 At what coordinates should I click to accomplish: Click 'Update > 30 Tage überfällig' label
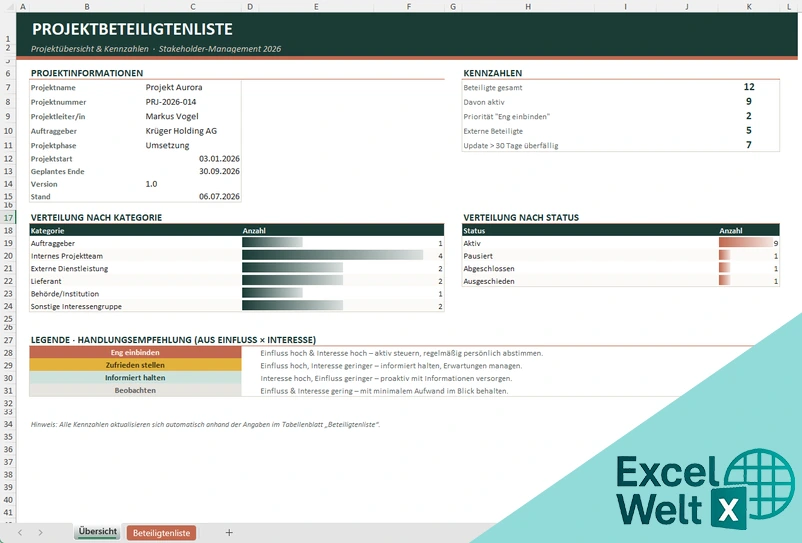tap(511, 146)
